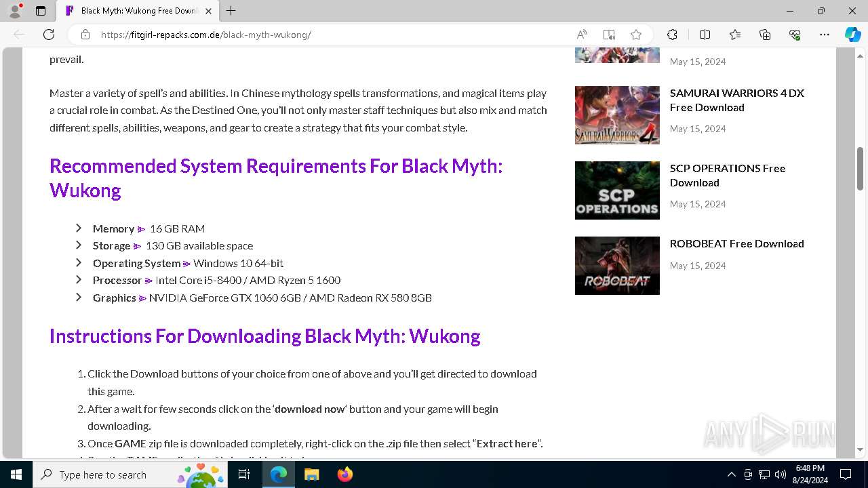Select the 'May 15, 2024' date under ROBOBEAT
868x488 pixels.
pos(698,266)
